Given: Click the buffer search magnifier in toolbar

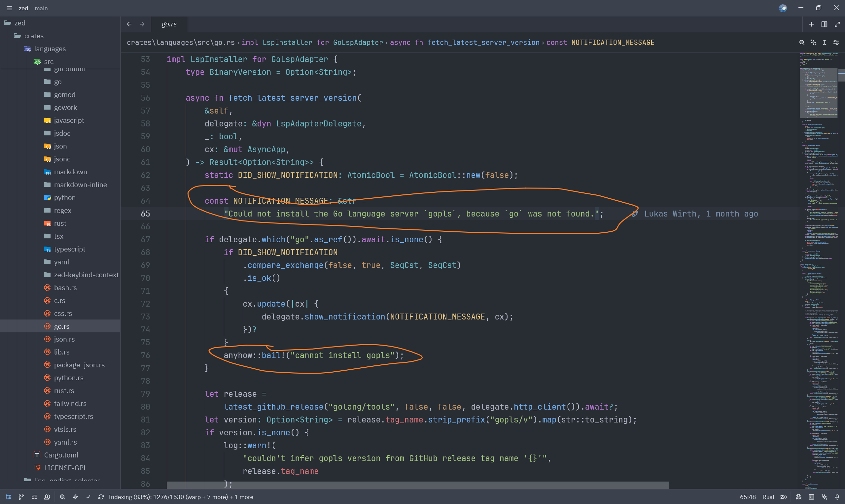Looking at the screenshot, I should (801, 43).
